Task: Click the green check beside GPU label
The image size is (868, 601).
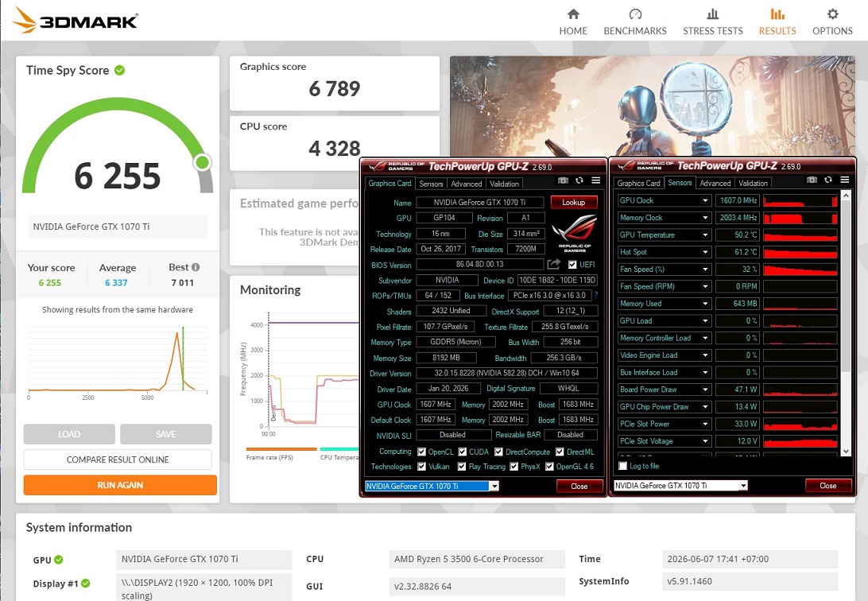Action: [59, 560]
